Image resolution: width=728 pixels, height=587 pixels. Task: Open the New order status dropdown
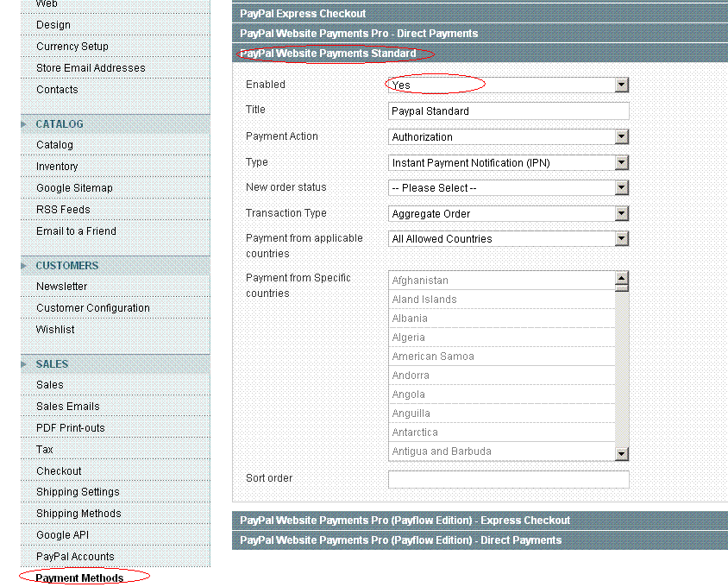coord(508,188)
